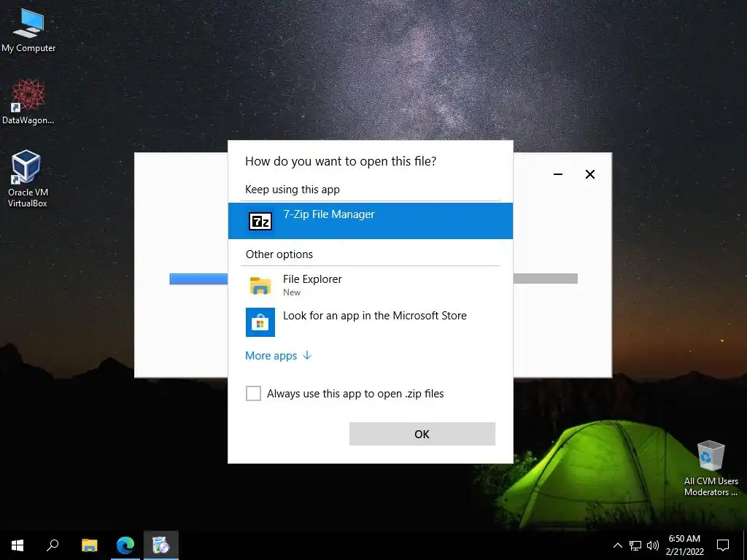Select 7-Zip File Manager app option
747x560 pixels.
(370, 220)
